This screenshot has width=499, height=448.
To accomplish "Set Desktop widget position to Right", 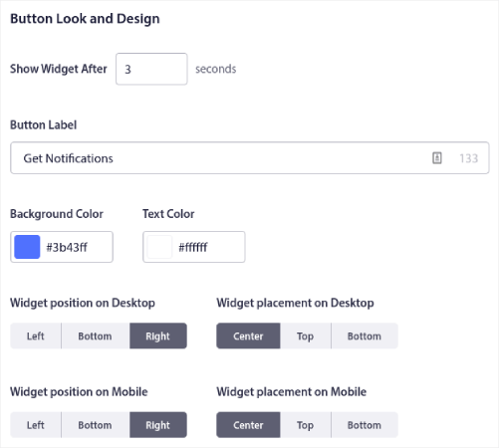I will [x=158, y=336].
